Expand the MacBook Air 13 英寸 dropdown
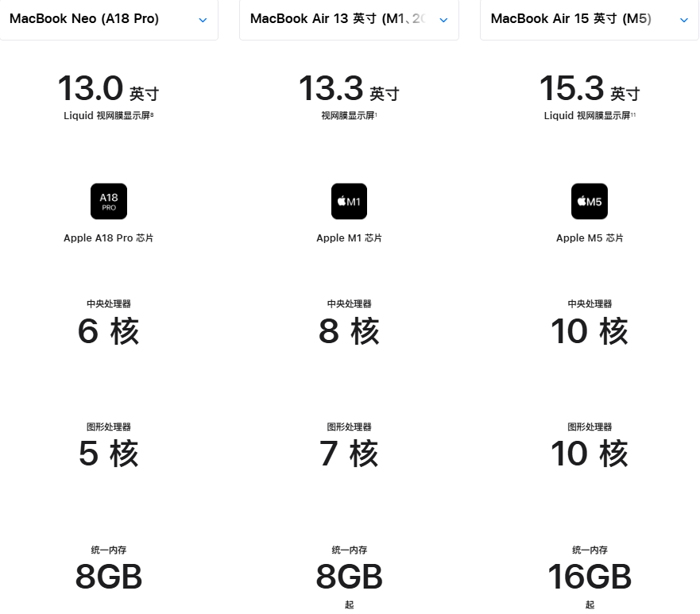This screenshot has width=700, height=614. tap(349, 18)
